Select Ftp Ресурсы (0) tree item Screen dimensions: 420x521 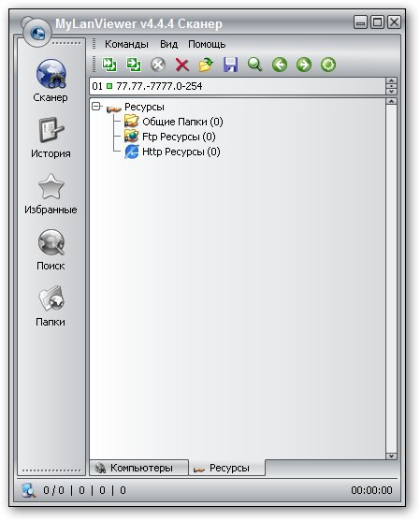pyautogui.click(x=179, y=137)
